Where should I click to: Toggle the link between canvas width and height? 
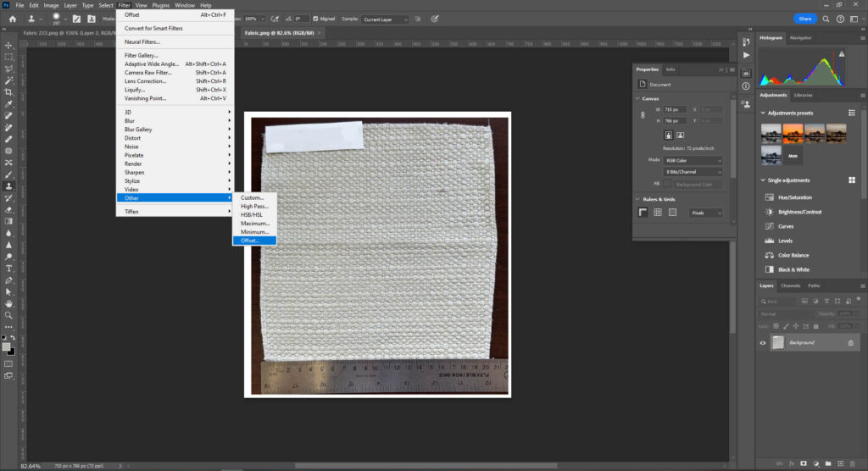pyautogui.click(x=643, y=115)
